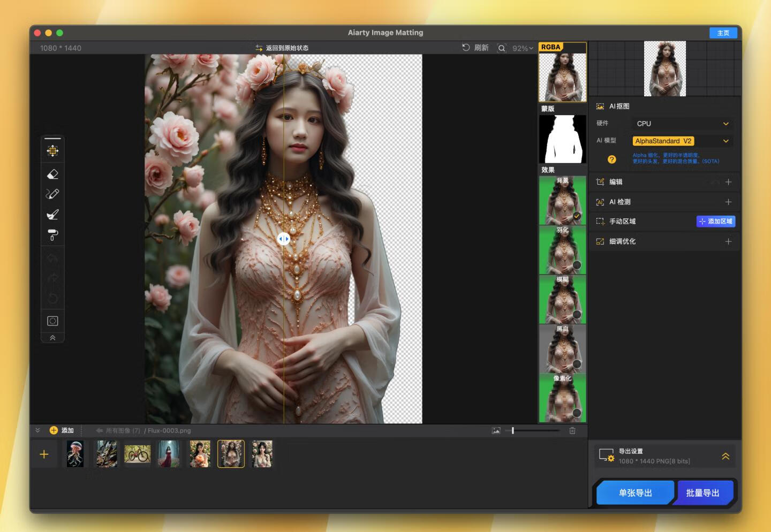Open the 92% zoom dropdown
This screenshot has height=532, width=771.
523,48
